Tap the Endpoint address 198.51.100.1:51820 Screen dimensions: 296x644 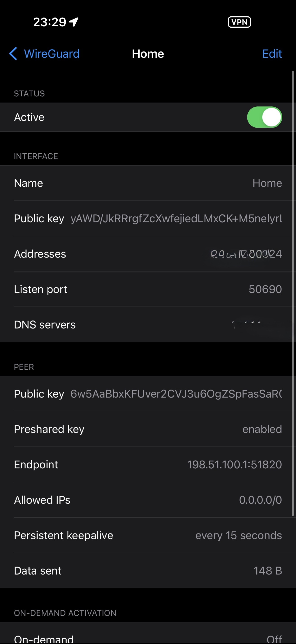(x=234, y=465)
